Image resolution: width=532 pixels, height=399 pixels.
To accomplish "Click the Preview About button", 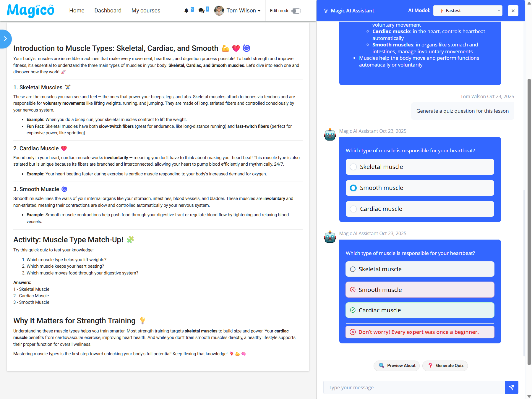I will pyautogui.click(x=396, y=366).
